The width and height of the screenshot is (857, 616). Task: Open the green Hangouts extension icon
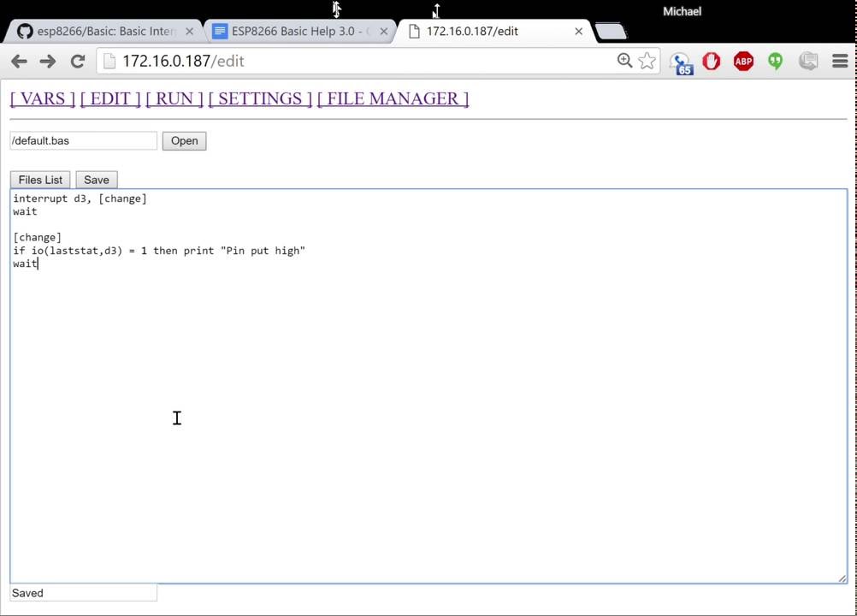(775, 62)
